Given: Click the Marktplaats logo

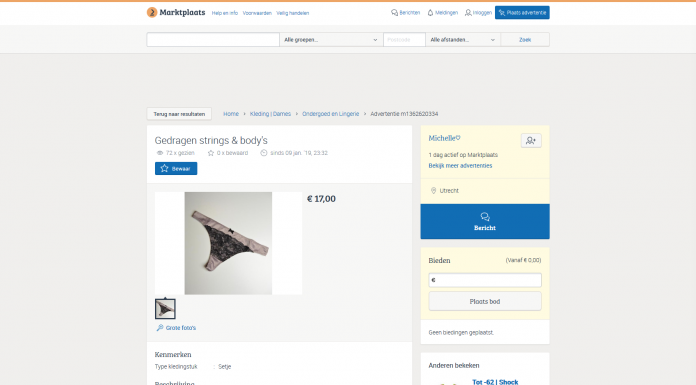Looking at the screenshot, I should pyautogui.click(x=176, y=12).
